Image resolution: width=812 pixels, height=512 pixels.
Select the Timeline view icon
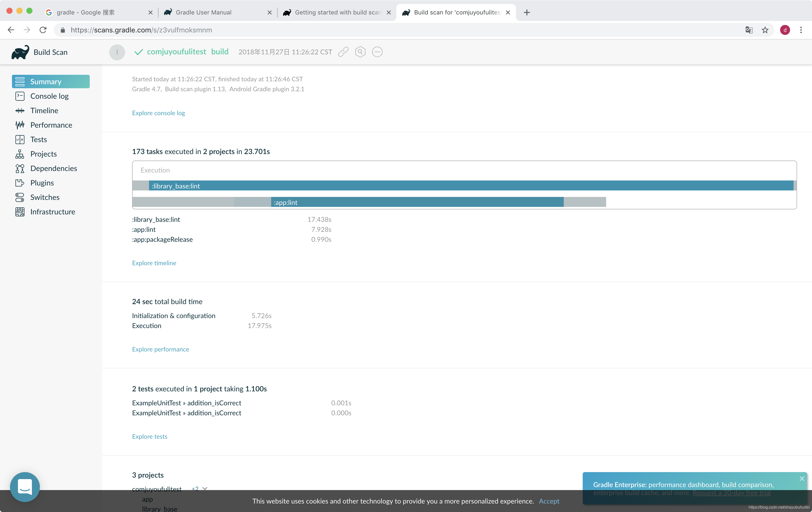(x=19, y=110)
